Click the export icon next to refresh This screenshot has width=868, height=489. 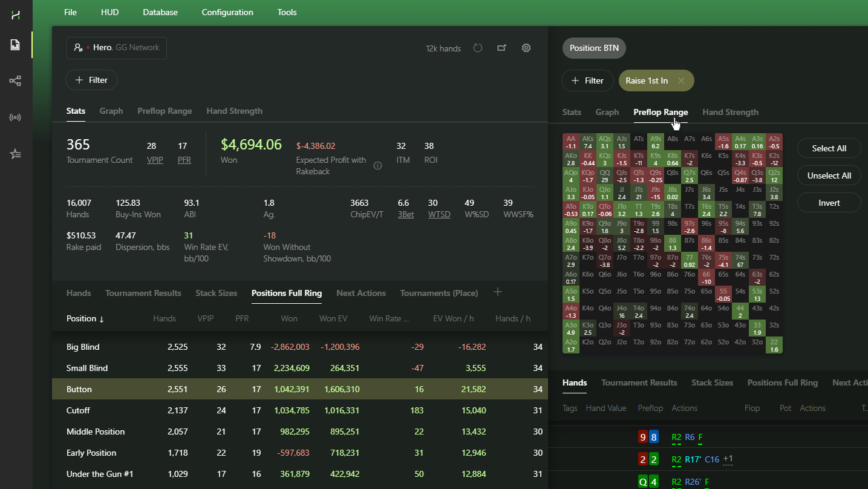(501, 48)
